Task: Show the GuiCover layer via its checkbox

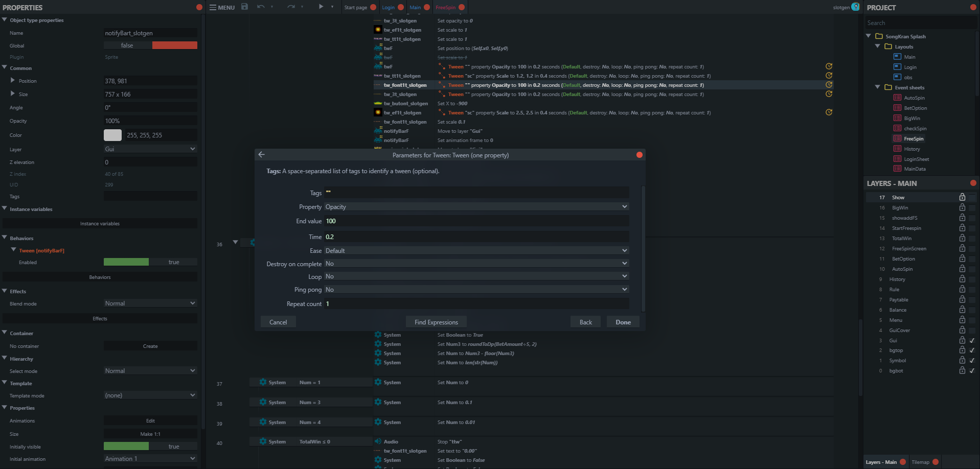Action: coord(972,330)
